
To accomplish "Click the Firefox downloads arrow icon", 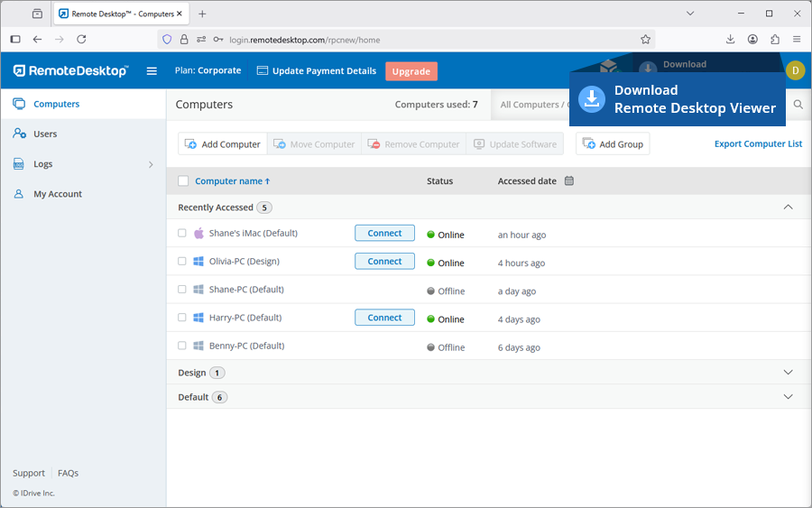I will tap(730, 40).
